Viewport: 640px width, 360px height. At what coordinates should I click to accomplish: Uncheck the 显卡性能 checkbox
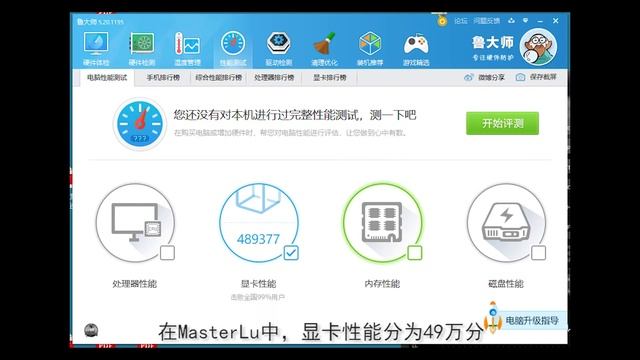[291, 253]
